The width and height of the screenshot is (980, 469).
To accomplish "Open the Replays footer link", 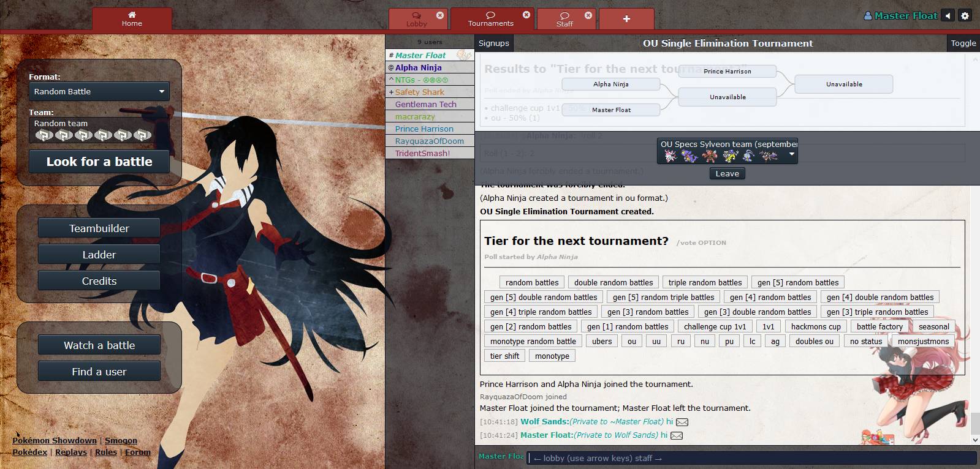I will 71,452.
